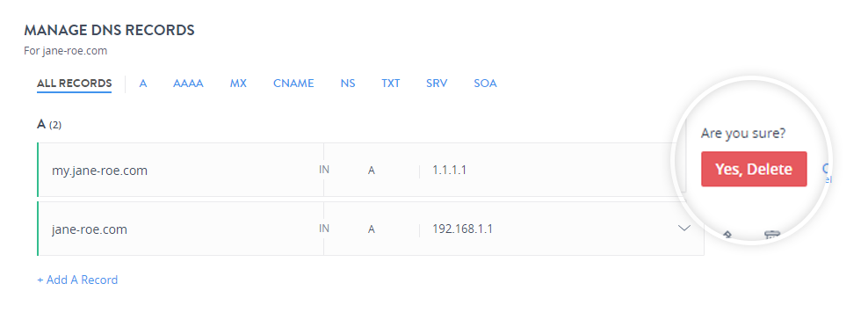Select the MX tab
This screenshot has height=320, width=868.
pyautogui.click(x=238, y=84)
